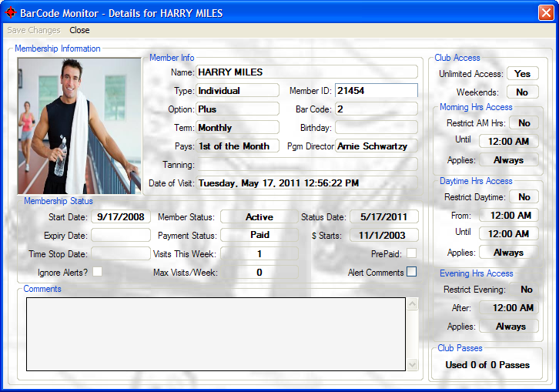
Task: Enable the Alert Comments checkbox
Action: click(x=411, y=272)
